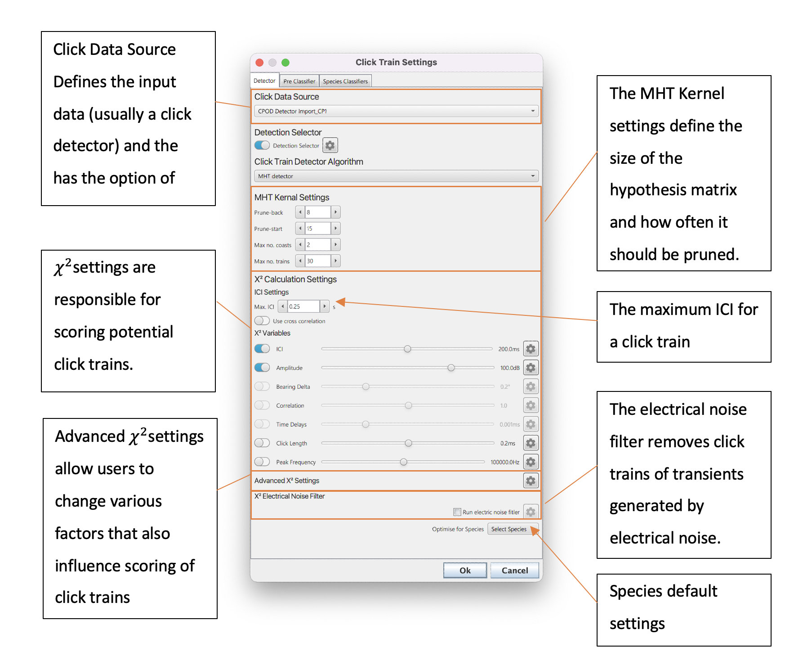Switch to the Detector tab

coord(264,81)
